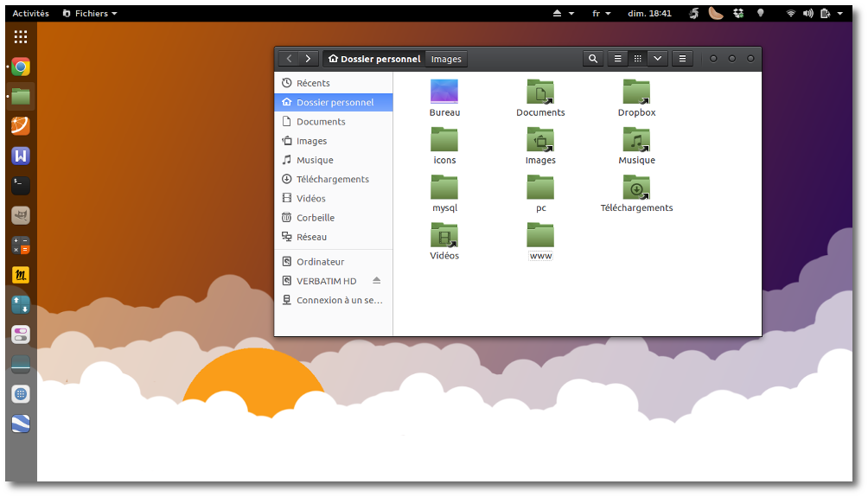868x497 pixels.
Task: Open Réseau in the sidebar
Action: tap(333, 237)
